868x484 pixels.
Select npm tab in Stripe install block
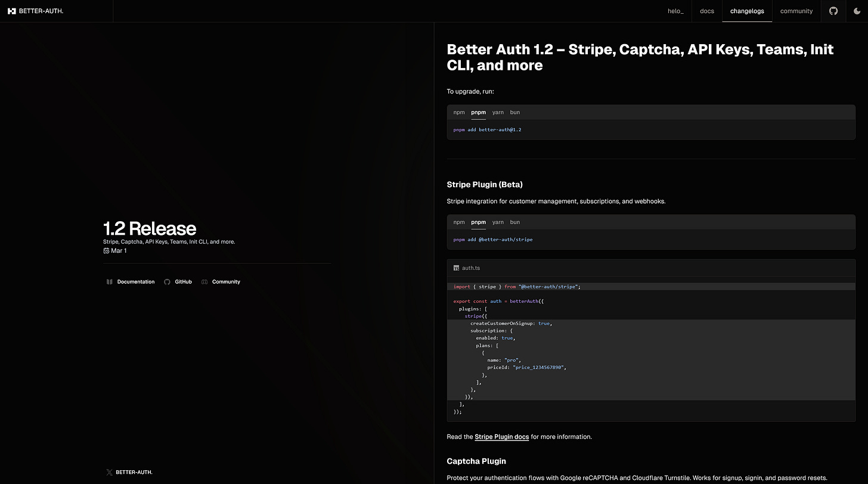(458, 222)
